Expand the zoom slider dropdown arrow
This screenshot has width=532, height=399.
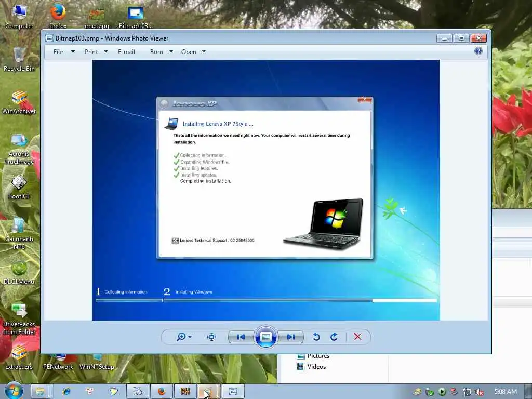(190, 337)
